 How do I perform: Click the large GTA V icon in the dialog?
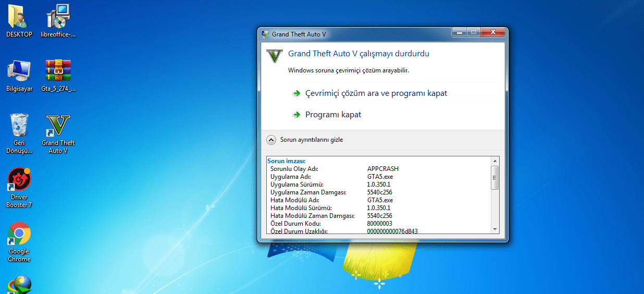(x=274, y=55)
